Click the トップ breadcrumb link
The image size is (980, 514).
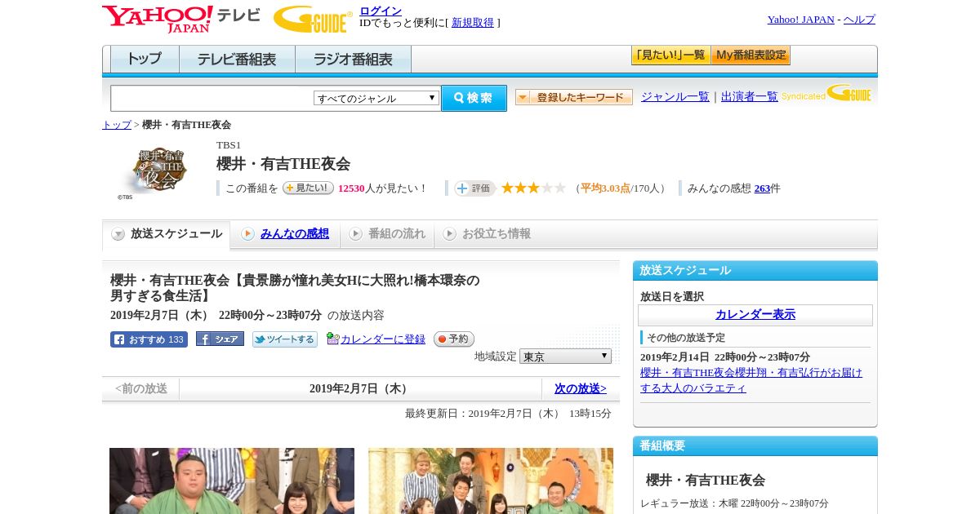click(117, 125)
